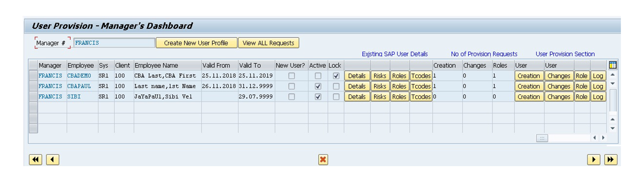Open View ALL Requests
The height and width of the screenshot is (182, 644).
[268, 43]
